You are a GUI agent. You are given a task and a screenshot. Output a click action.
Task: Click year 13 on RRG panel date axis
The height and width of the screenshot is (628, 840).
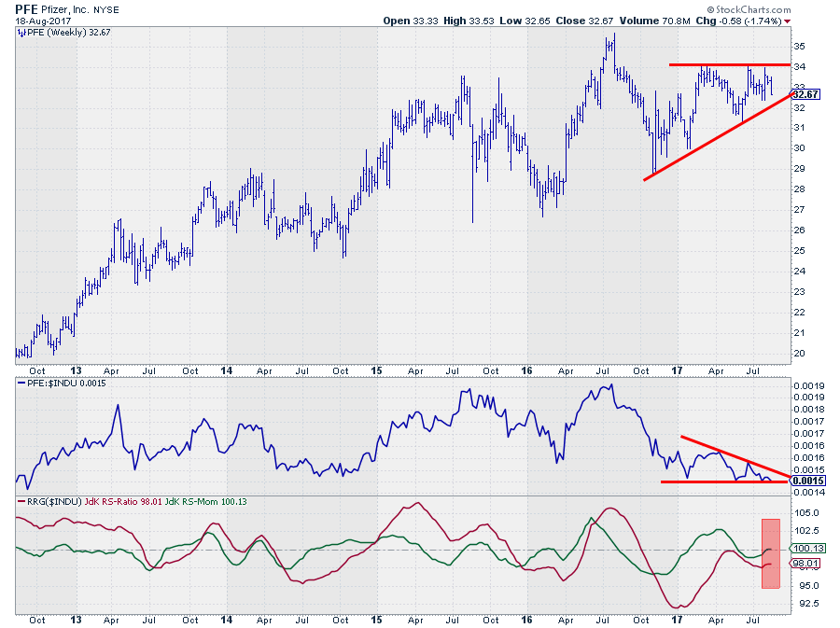click(77, 620)
